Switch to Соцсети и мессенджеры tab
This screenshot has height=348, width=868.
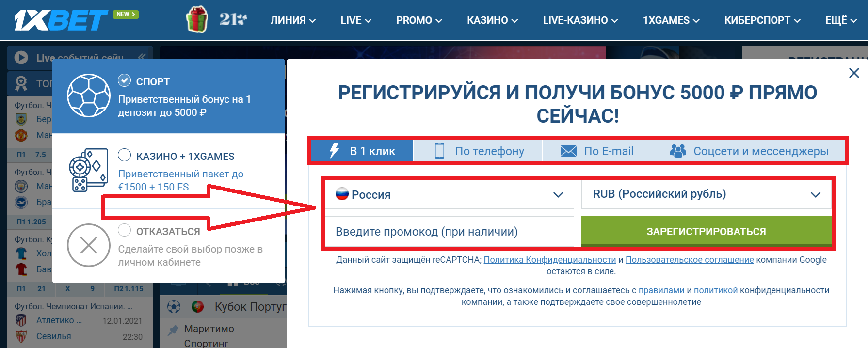pos(749,151)
